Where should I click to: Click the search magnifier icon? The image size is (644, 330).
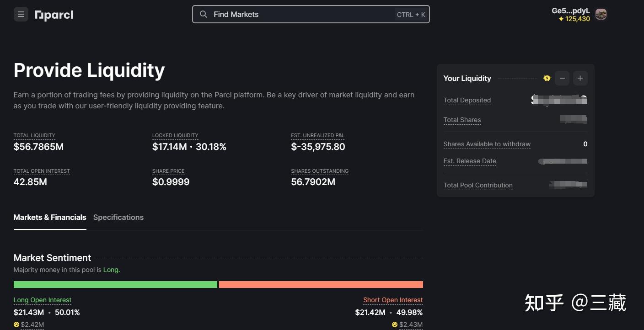tap(204, 15)
